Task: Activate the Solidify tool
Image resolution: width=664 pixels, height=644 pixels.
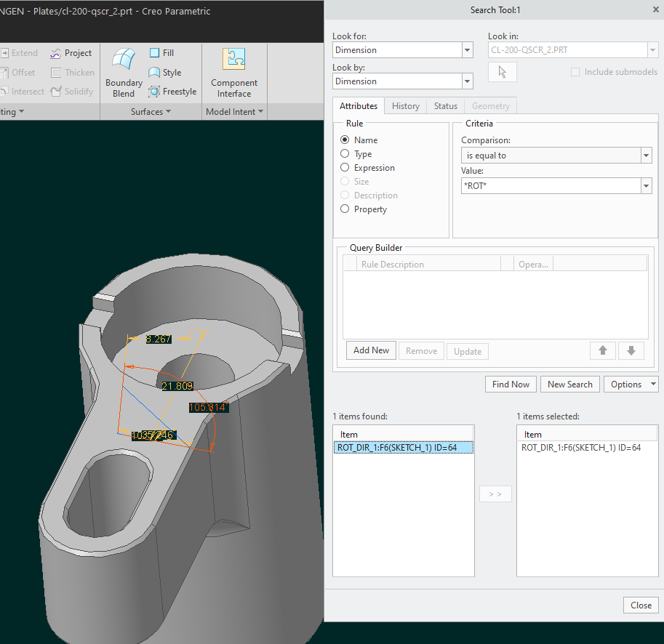Action: click(72, 91)
